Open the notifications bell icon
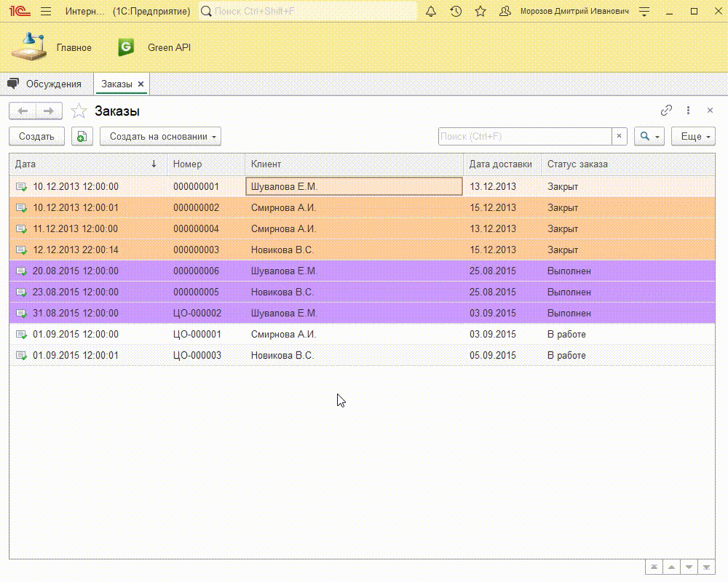 coord(431,12)
